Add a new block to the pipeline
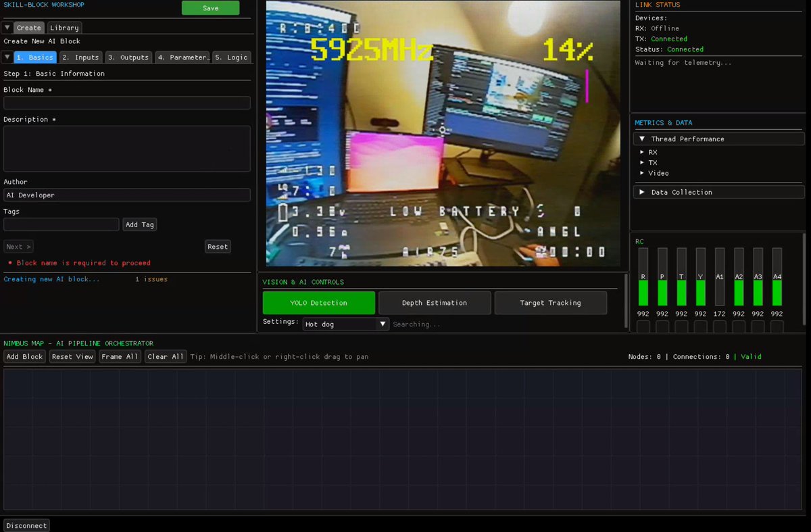Image resolution: width=811 pixels, height=532 pixels. tap(24, 356)
